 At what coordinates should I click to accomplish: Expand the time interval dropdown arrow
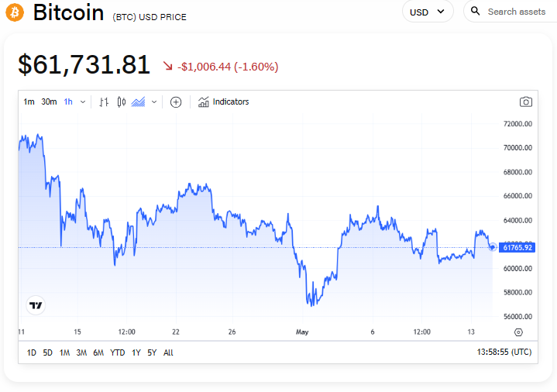tap(83, 101)
